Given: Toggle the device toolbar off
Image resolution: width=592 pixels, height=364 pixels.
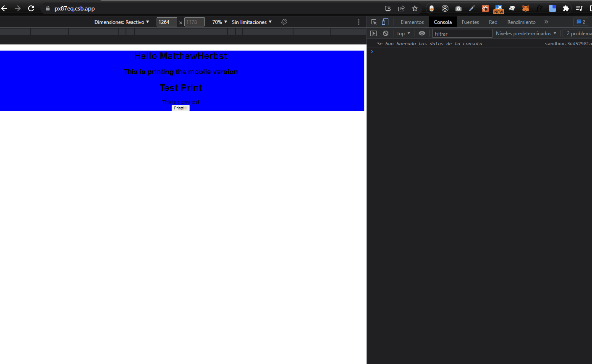Looking at the screenshot, I should click(385, 22).
